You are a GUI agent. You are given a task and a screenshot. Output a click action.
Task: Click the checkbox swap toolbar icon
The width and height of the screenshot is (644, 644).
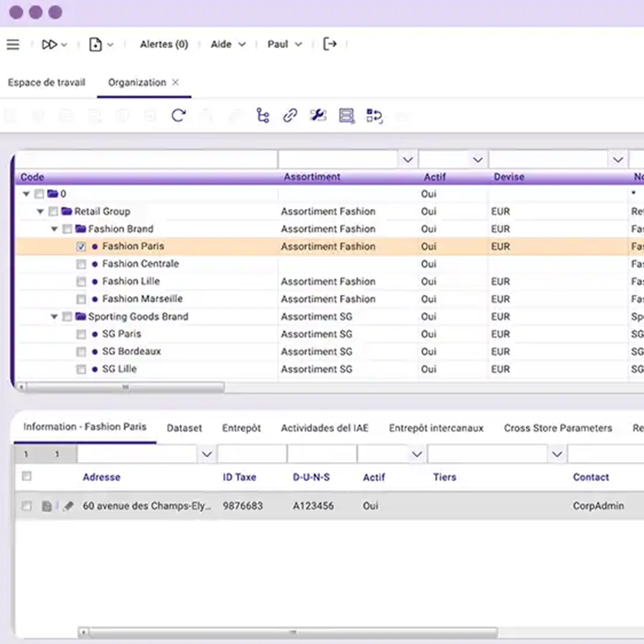click(x=374, y=116)
